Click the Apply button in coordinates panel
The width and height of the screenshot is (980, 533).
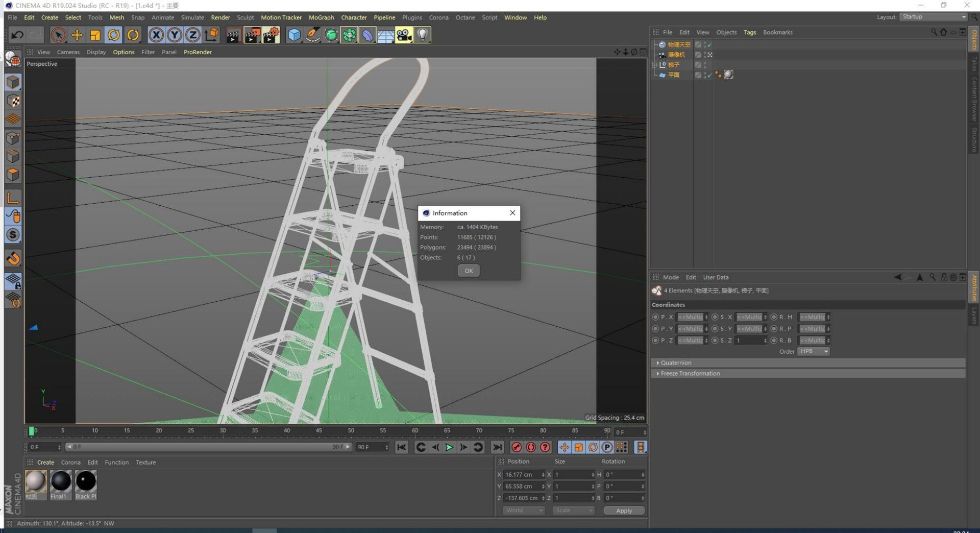[x=624, y=511]
